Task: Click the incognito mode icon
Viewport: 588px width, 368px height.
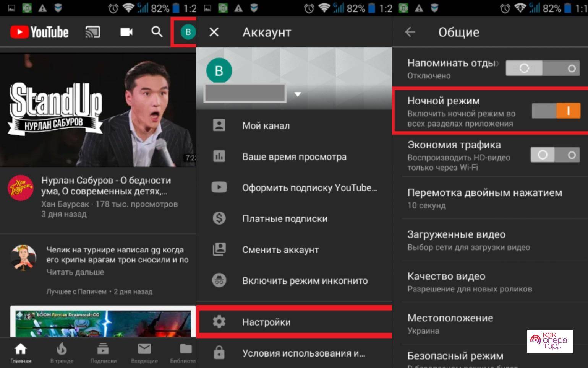Action: pos(219,280)
